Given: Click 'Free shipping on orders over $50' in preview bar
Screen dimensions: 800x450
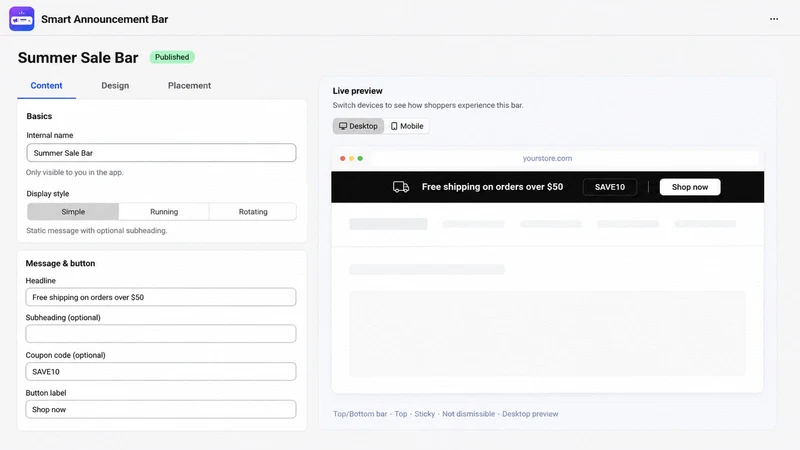Looking at the screenshot, I should [x=492, y=187].
